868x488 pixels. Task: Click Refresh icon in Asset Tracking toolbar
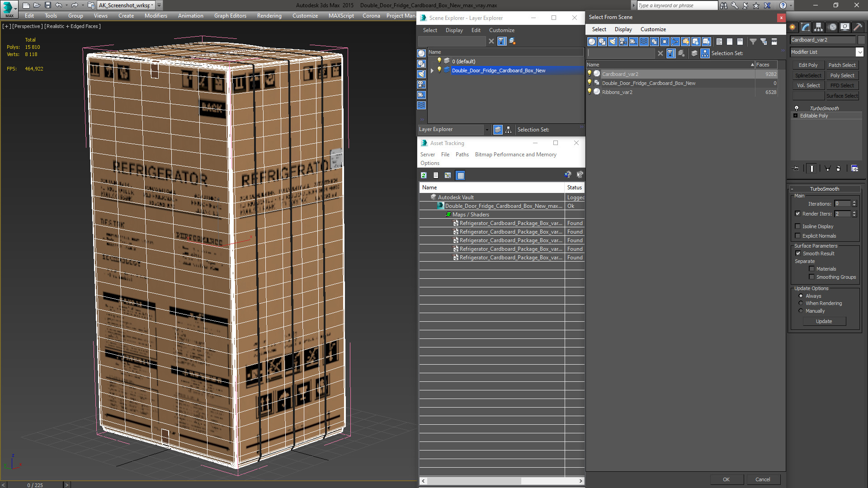pos(424,175)
